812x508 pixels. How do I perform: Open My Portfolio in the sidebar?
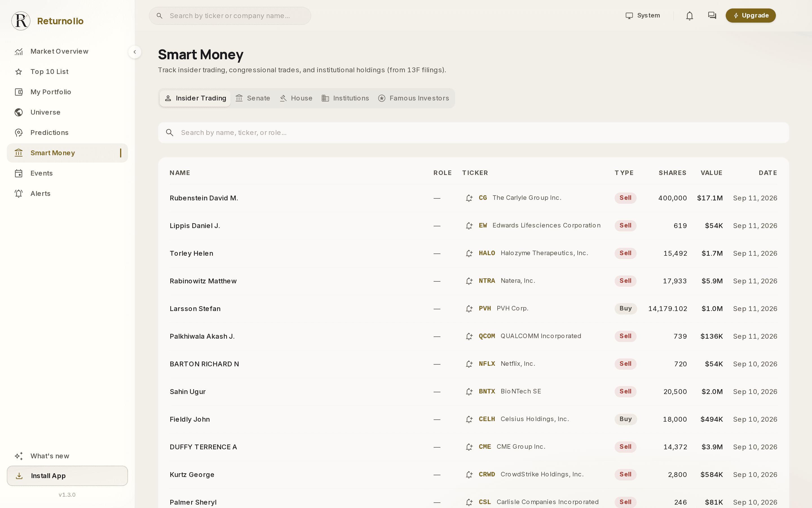pyautogui.click(x=67, y=92)
